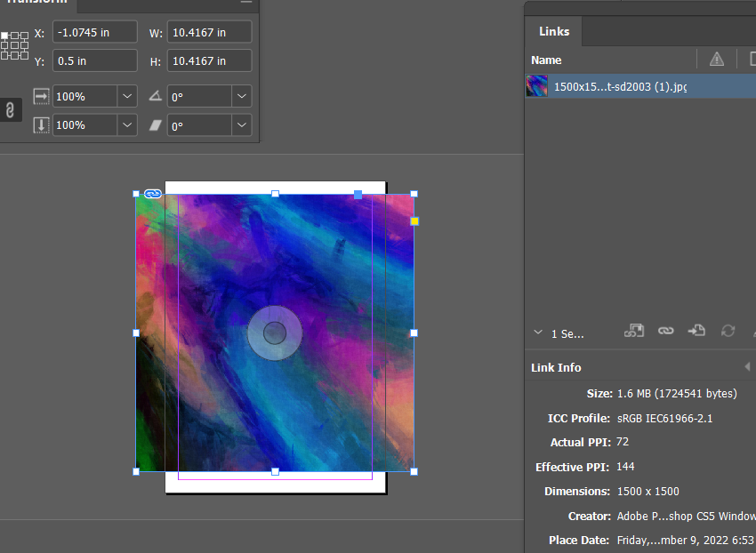This screenshot has width=756, height=553.
Task: Click the Relink from CC Libraries icon
Action: [634, 333]
